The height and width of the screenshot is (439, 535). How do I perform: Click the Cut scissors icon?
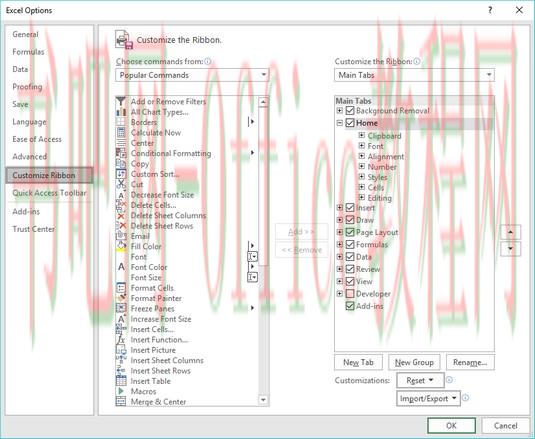(121, 184)
